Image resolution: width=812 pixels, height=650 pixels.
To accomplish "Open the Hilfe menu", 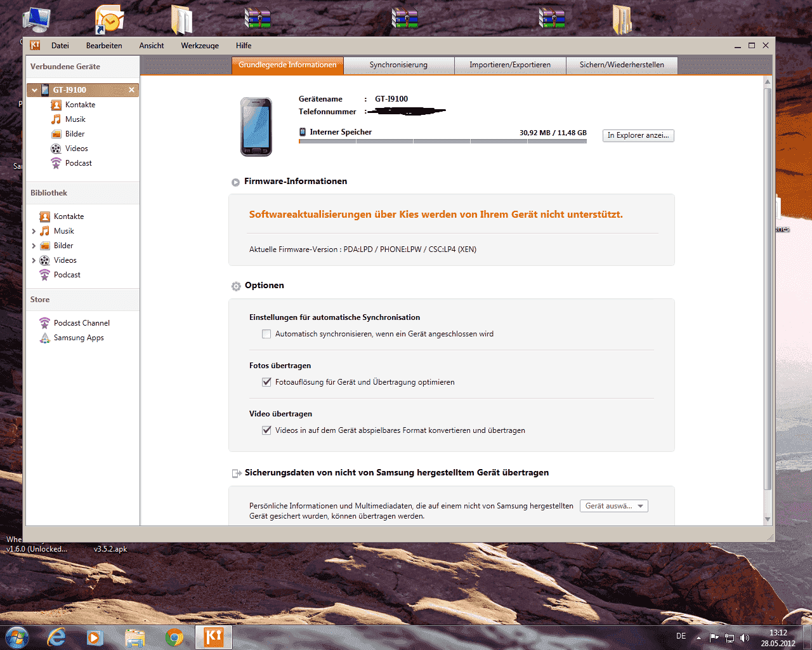I will coord(244,46).
